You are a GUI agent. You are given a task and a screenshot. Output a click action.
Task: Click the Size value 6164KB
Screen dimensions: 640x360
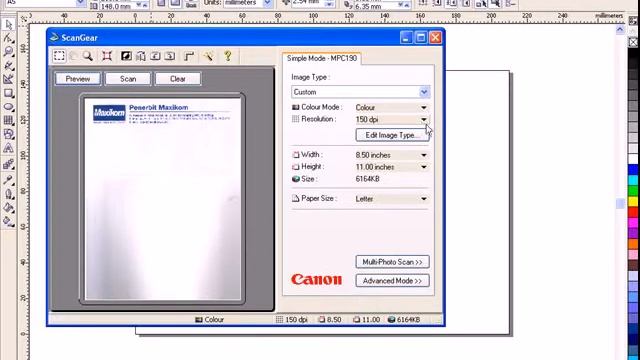point(367,179)
